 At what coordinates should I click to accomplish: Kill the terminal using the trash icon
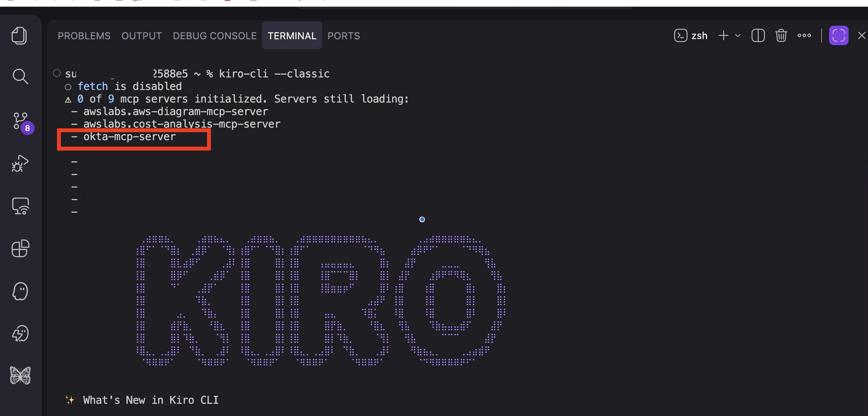pos(781,35)
